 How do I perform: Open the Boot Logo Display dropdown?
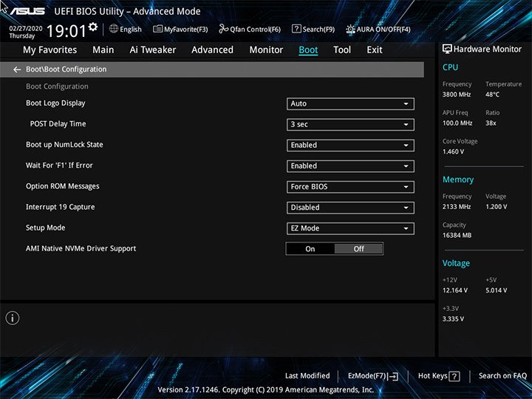350,104
